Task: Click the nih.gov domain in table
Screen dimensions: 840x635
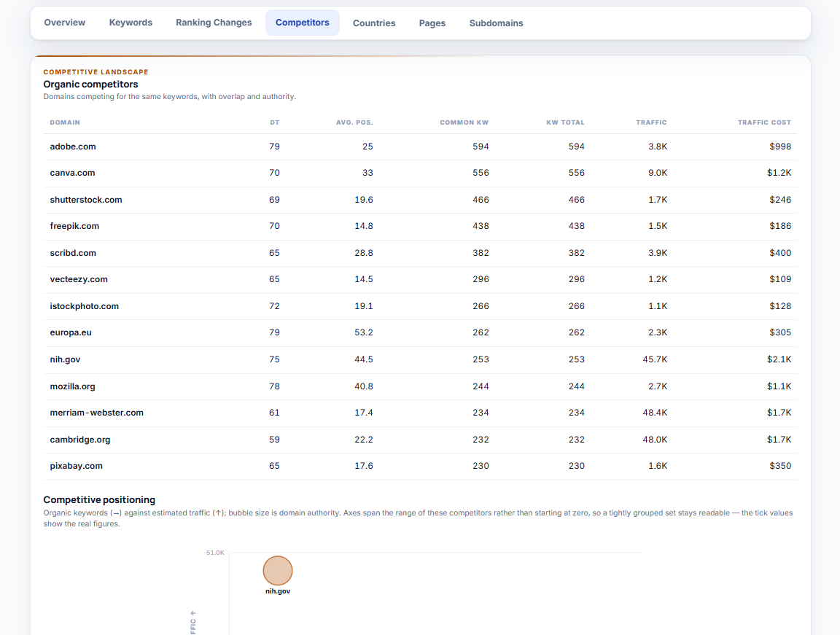Action: point(65,359)
